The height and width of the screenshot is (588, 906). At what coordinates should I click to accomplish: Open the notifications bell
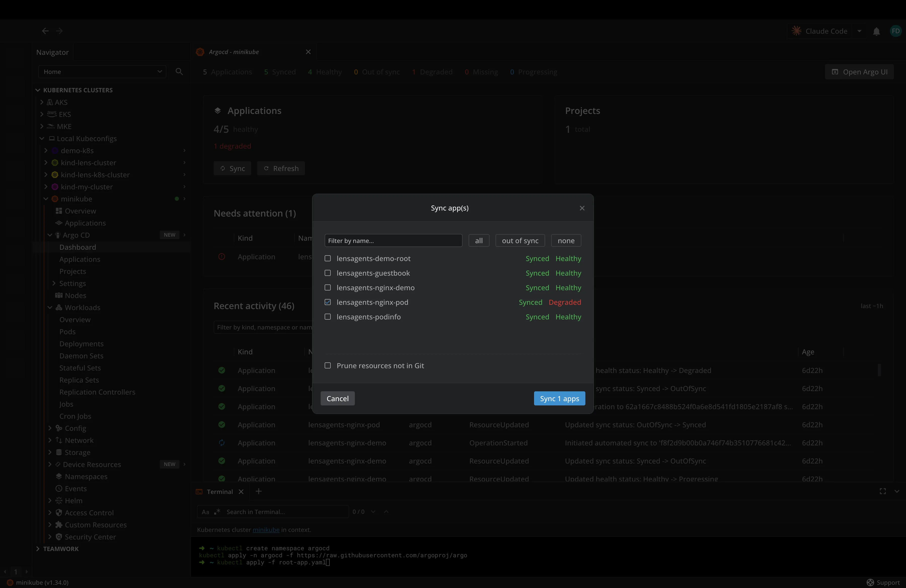click(876, 31)
